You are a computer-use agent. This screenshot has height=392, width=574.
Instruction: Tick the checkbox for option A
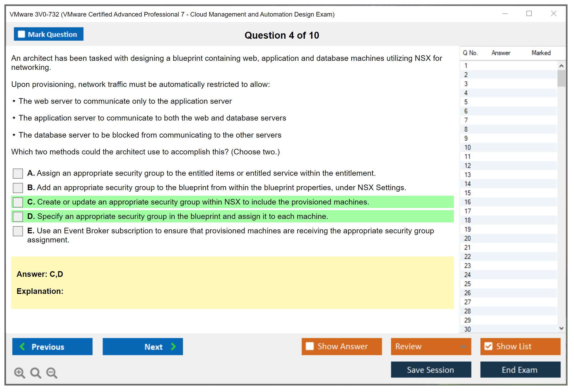pos(18,173)
